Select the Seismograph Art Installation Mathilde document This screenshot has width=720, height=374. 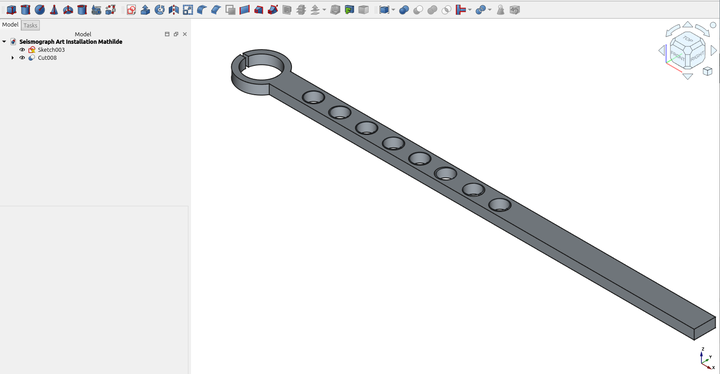point(71,41)
